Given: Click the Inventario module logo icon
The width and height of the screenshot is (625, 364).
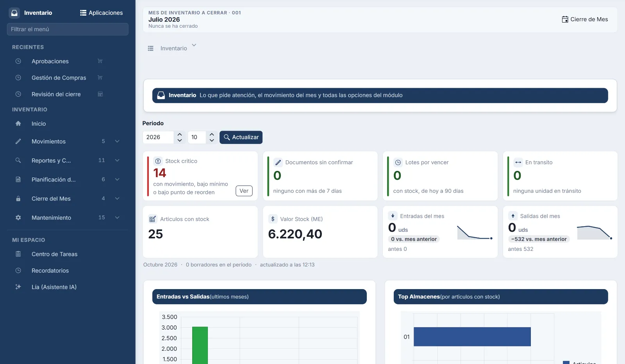Looking at the screenshot, I should (x=14, y=13).
